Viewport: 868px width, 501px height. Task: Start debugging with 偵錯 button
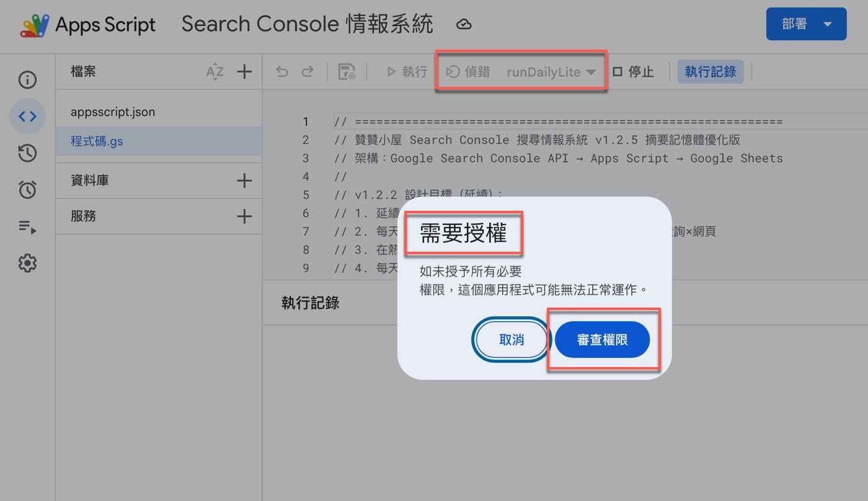tap(469, 72)
